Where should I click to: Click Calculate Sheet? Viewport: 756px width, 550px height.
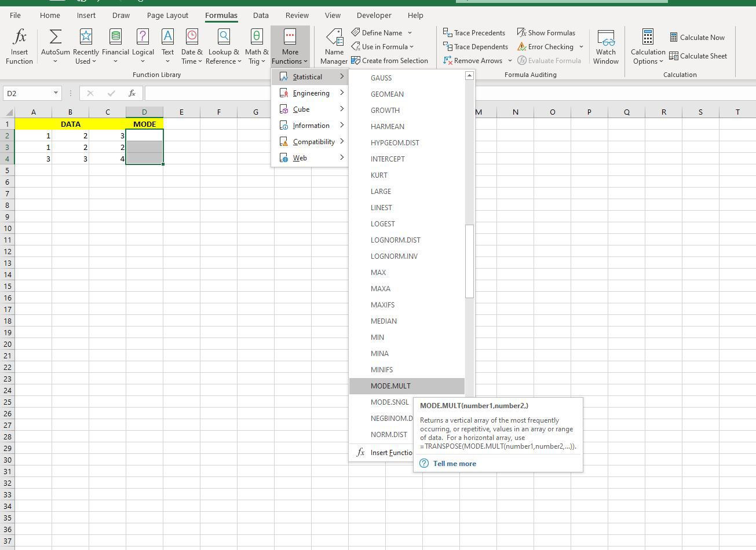click(698, 56)
